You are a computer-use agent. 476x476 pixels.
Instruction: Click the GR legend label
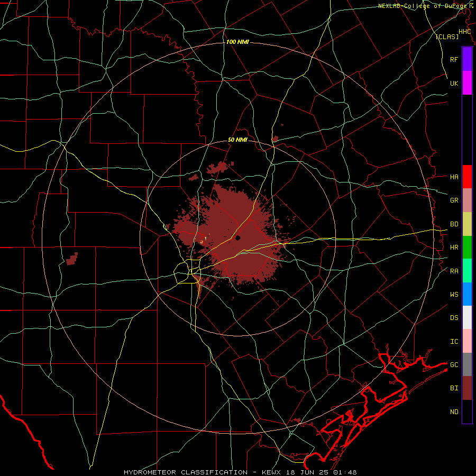pos(454,200)
